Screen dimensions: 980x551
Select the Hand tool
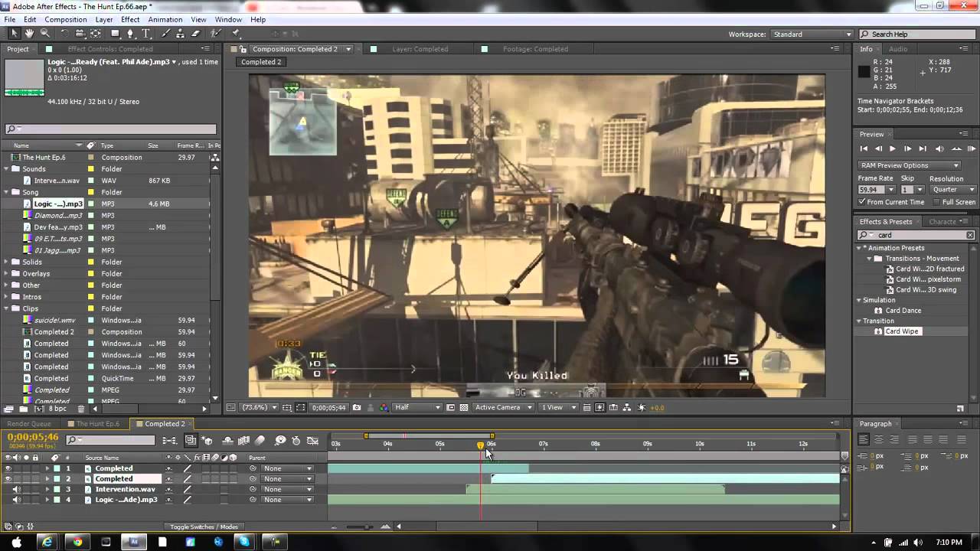click(30, 34)
